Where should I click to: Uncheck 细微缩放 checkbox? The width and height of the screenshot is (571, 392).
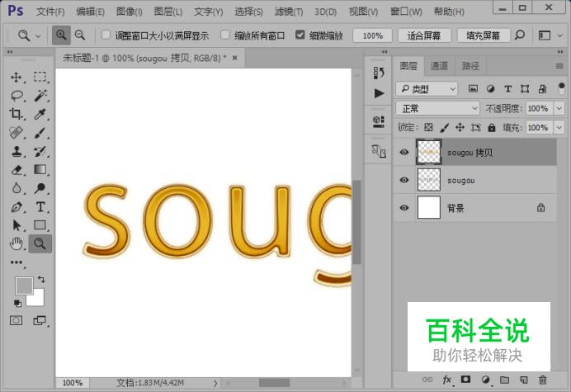300,35
